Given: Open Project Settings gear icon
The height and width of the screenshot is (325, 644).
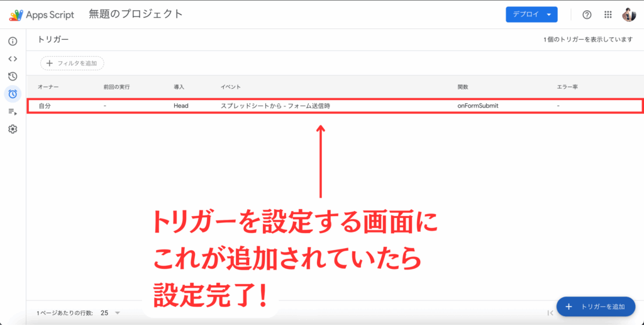Looking at the screenshot, I should click(13, 129).
